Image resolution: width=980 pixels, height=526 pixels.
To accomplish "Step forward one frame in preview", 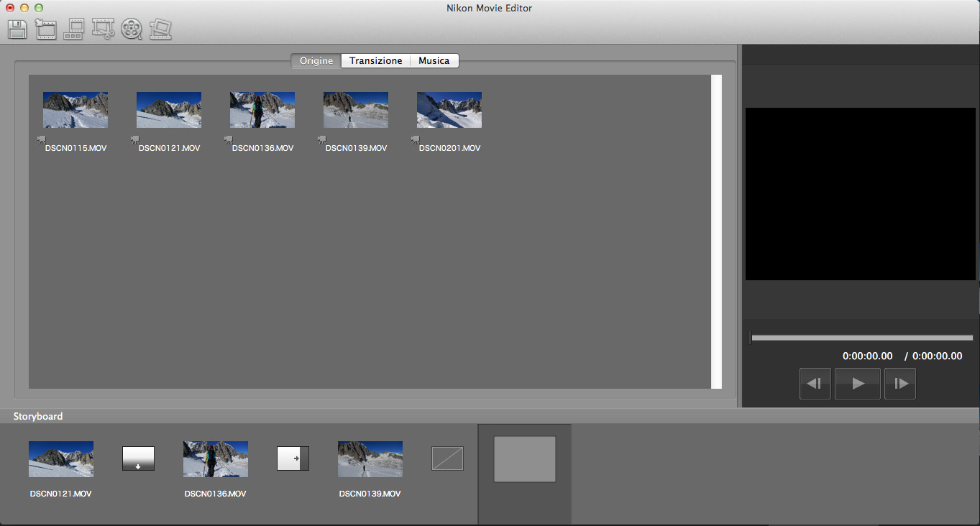I will coord(900,384).
